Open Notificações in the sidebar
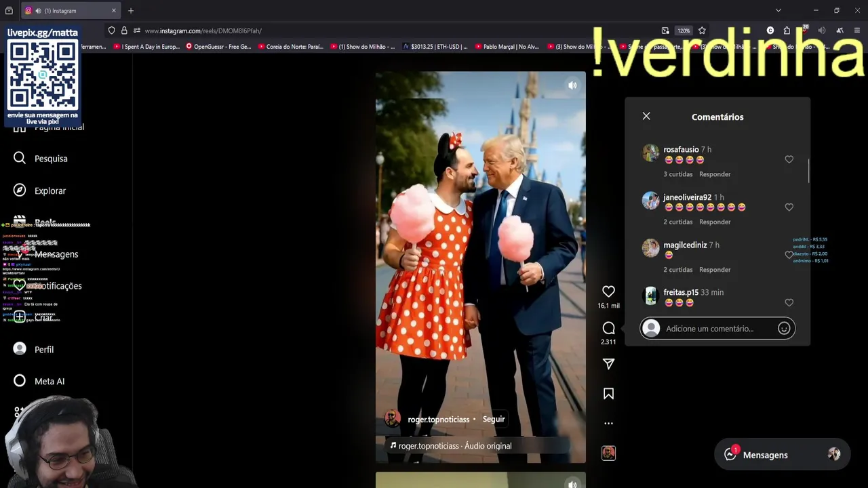 tap(58, 286)
